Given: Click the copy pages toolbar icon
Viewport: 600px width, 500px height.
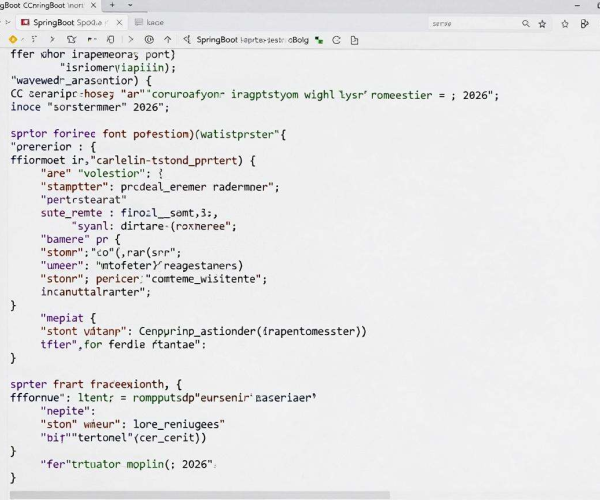Looking at the screenshot, I should (x=111, y=39).
